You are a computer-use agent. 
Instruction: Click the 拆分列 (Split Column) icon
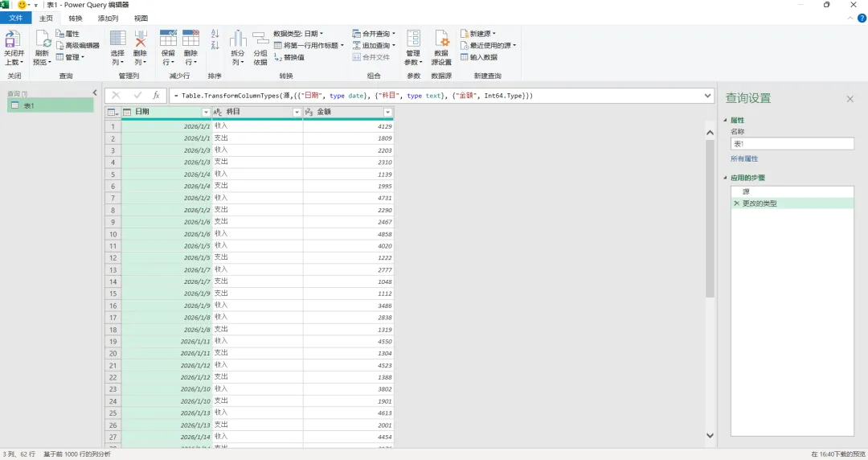pos(237,39)
